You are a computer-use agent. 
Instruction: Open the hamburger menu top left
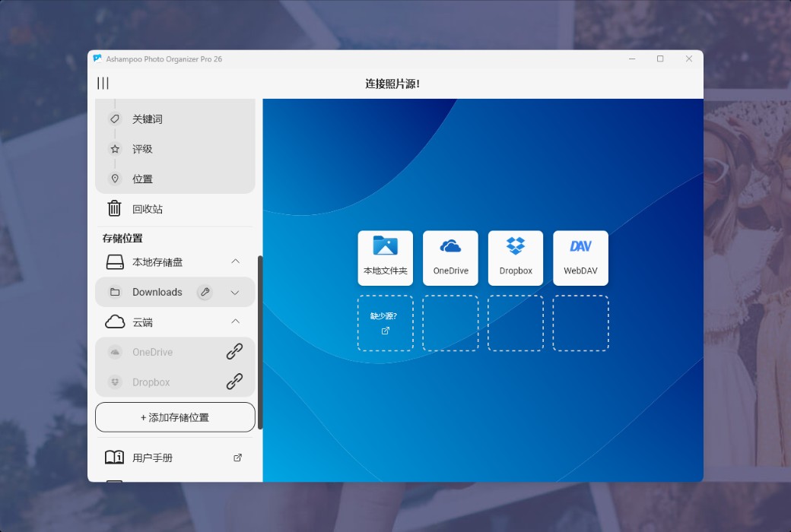[103, 83]
